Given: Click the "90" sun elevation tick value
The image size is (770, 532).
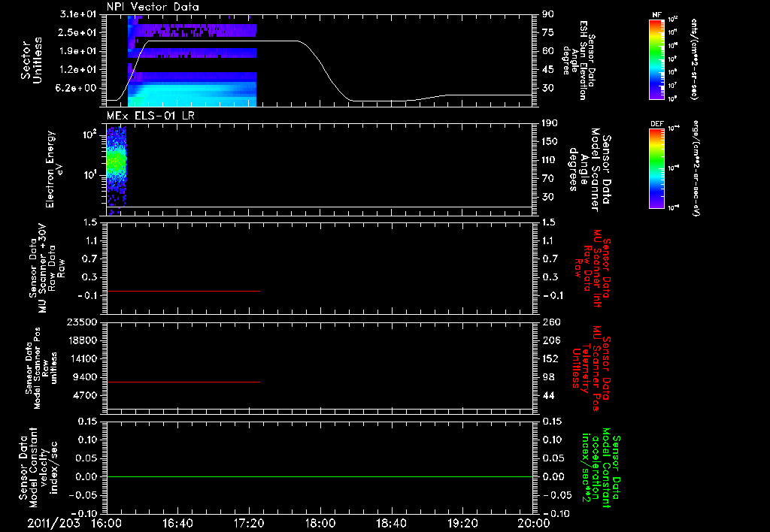Looking at the screenshot, I should tap(548, 14).
